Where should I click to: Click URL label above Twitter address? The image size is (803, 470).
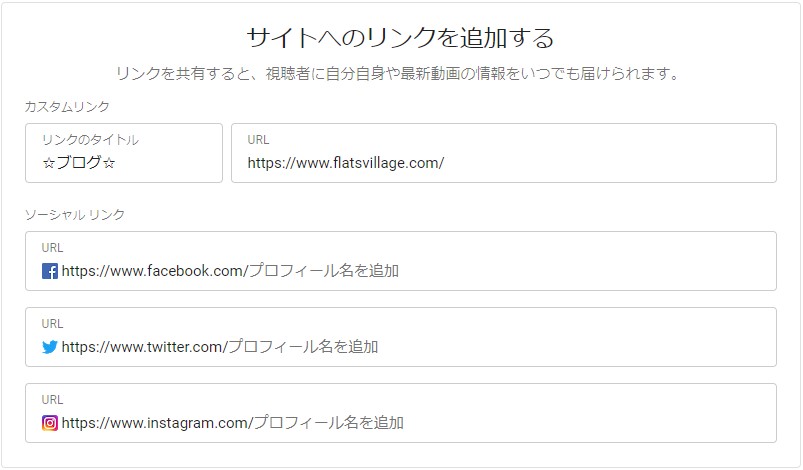(x=52, y=324)
